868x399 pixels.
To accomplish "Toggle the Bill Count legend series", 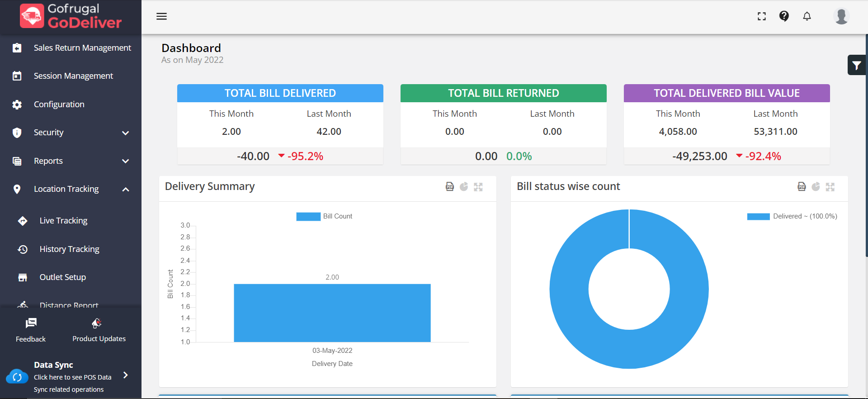I will (x=324, y=216).
